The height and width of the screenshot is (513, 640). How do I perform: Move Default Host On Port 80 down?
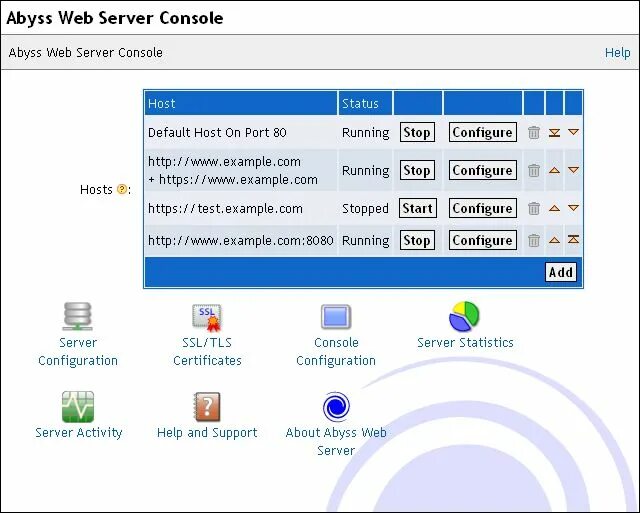[x=573, y=132]
